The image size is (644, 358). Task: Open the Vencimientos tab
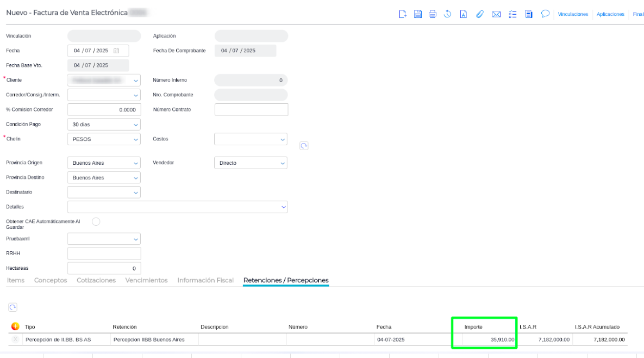pos(146,280)
